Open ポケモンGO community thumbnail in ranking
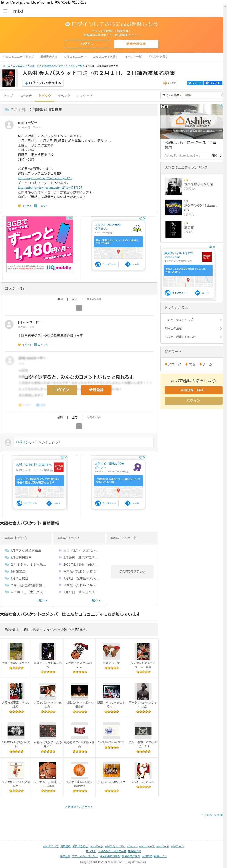 (173, 208)
